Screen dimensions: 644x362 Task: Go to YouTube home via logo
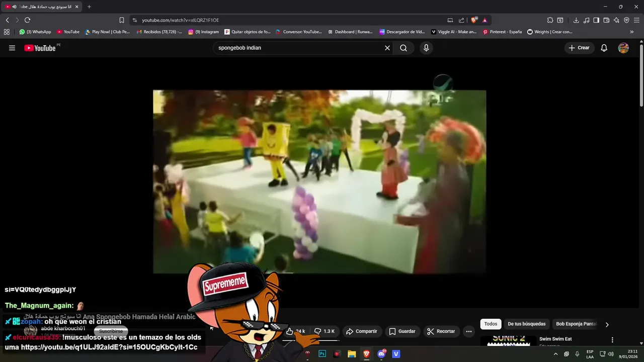(x=40, y=48)
